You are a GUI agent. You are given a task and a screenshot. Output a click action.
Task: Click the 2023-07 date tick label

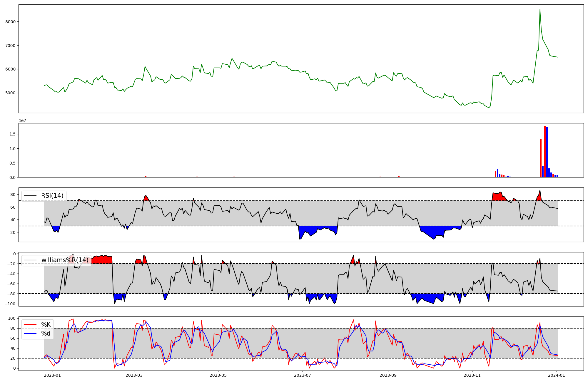tap(303, 375)
